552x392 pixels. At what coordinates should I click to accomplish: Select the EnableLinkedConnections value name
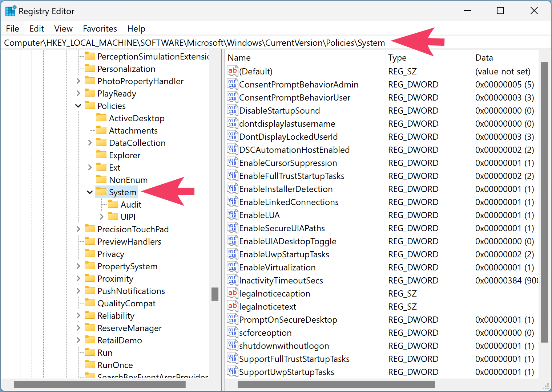pyautogui.click(x=289, y=202)
